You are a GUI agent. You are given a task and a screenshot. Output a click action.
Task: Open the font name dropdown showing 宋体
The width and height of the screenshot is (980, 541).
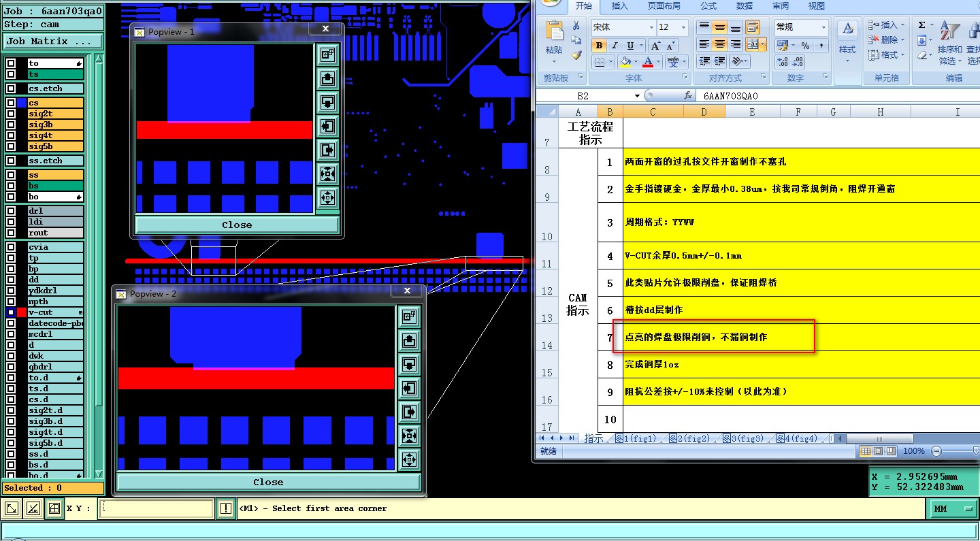tap(651, 27)
